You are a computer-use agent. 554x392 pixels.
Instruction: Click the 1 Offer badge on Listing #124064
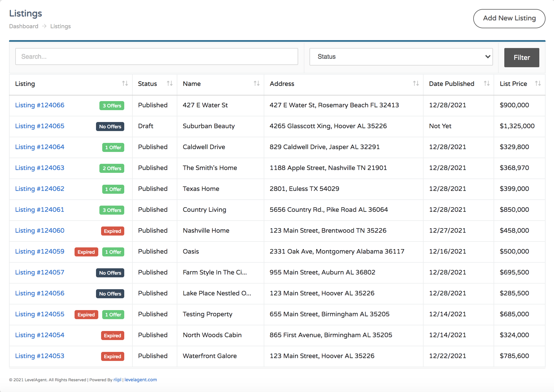(113, 147)
